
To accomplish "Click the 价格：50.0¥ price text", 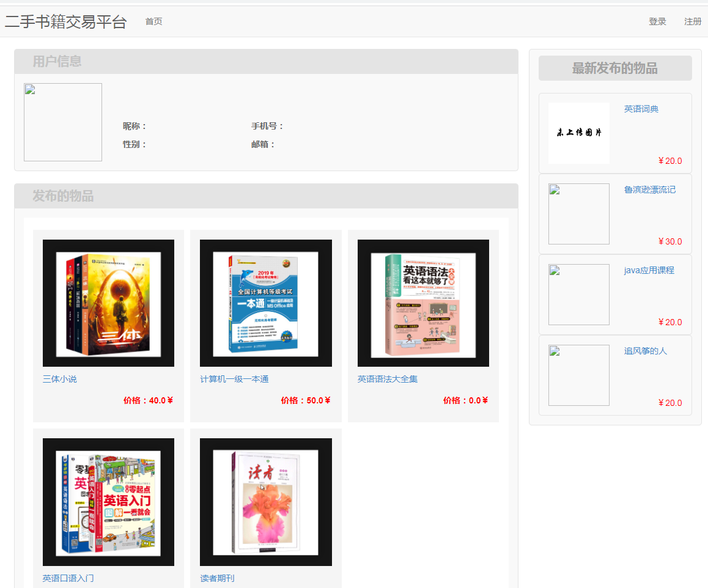I will tap(306, 400).
